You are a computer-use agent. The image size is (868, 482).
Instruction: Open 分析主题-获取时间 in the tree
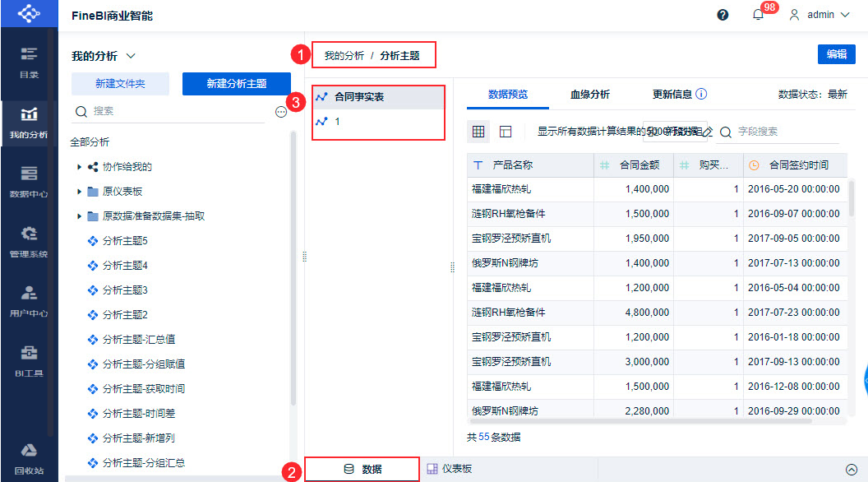pyautogui.click(x=143, y=389)
